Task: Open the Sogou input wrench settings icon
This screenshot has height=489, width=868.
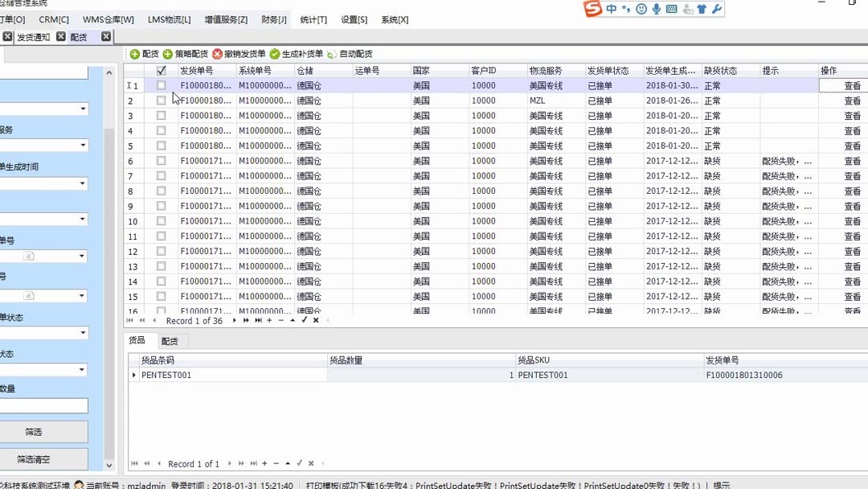Action: (x=714, y=8)
